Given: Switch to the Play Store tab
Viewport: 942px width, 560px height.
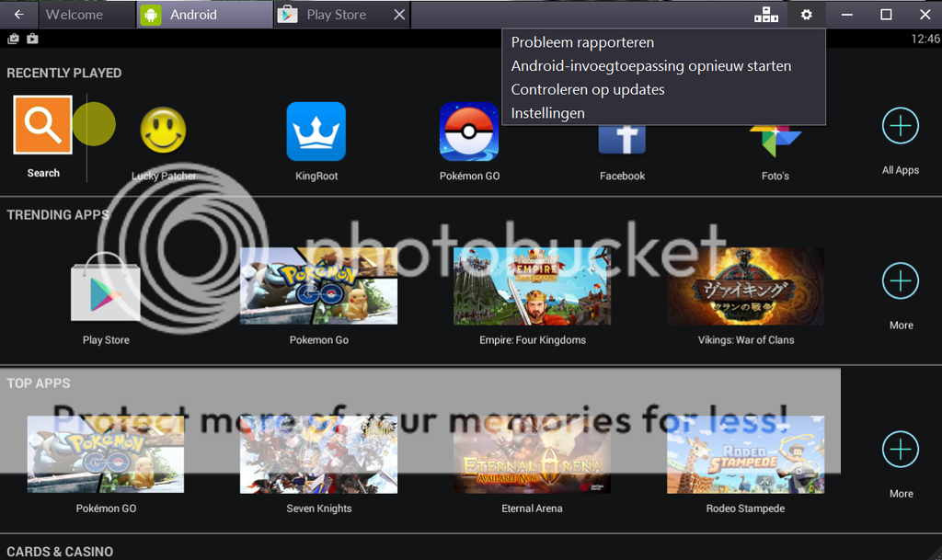Looking at the screenshot, I should coord(335,15).
